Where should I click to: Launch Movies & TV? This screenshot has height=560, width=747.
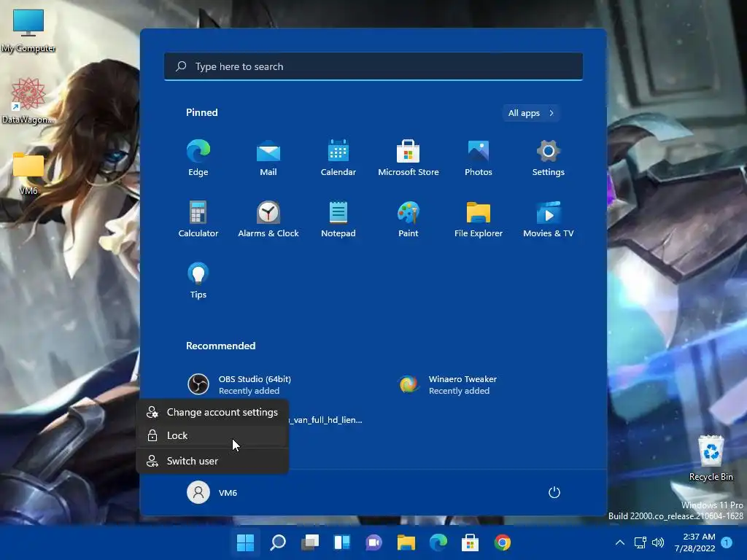tap(549, 219)
